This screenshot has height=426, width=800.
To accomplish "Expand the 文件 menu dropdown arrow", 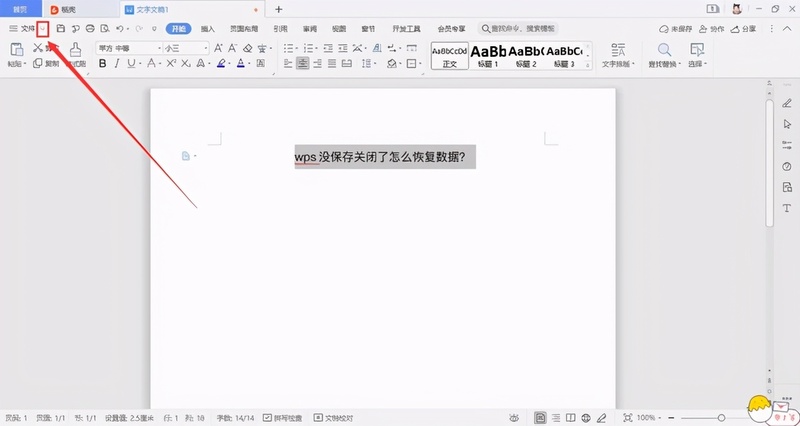I will click(x=42, y=30).
